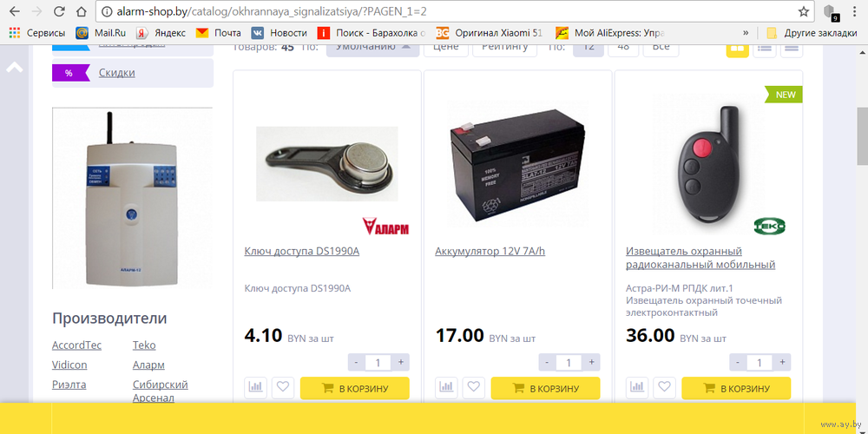Screen dimensions: 868x434
Task: Go to browser home page icon
Action: point(82,11)
